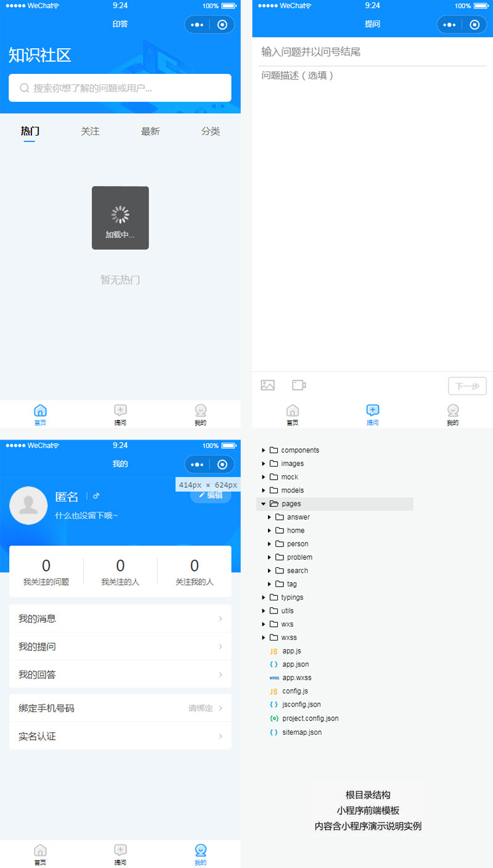The height and width of the screenshot is (868, 493).
Task: Expand the mock folder
Action: coord(264,477)
